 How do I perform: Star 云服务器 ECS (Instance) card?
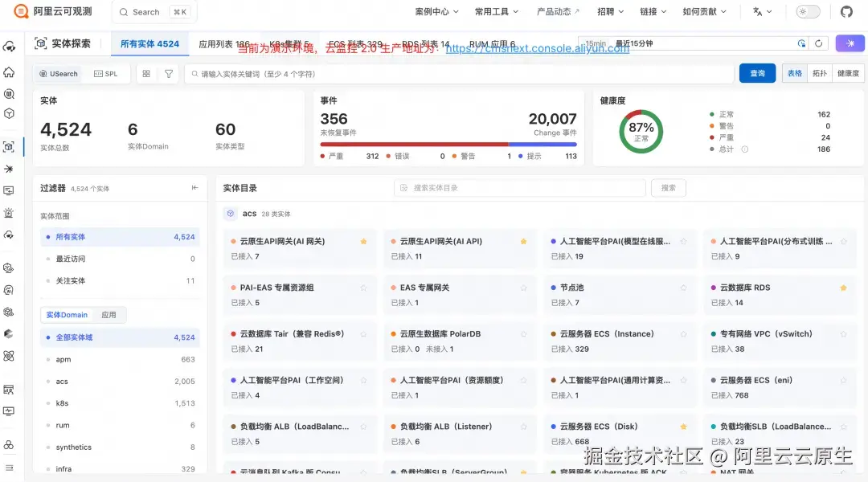pos(684,334)
